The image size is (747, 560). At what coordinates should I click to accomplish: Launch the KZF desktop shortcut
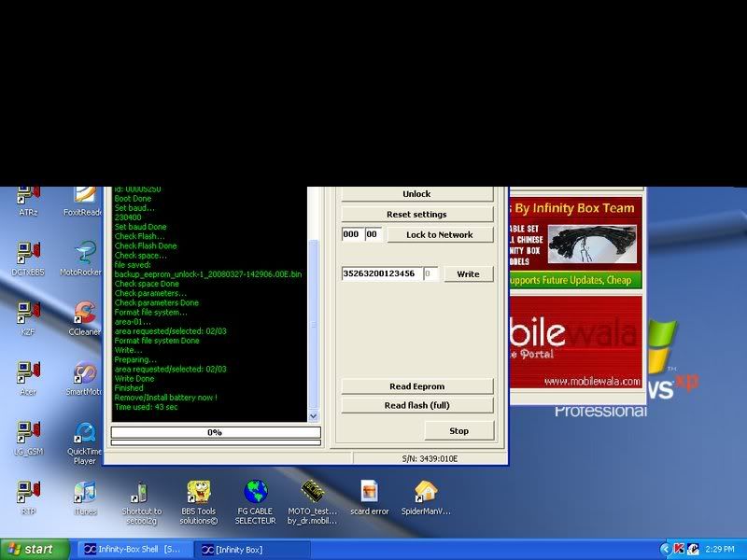(28, 318)
